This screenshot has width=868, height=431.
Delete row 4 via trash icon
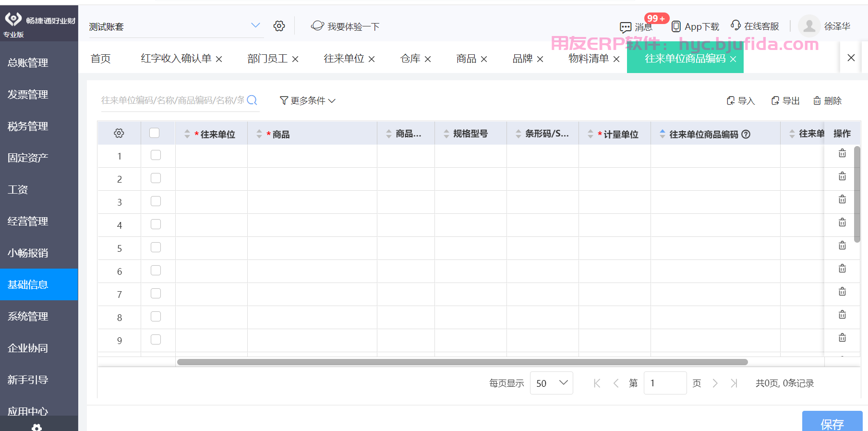click(x=842, y=222)
